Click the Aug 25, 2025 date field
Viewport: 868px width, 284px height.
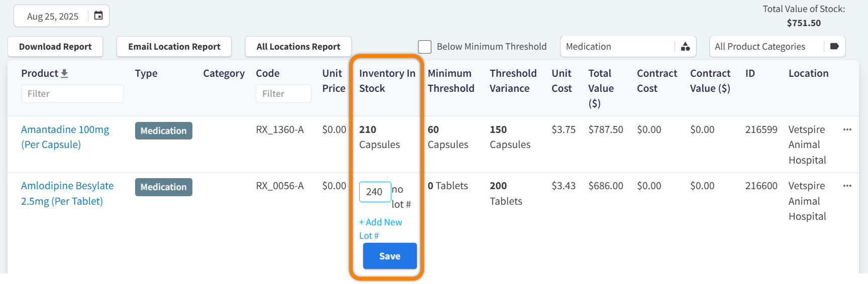tap(53, 16)
